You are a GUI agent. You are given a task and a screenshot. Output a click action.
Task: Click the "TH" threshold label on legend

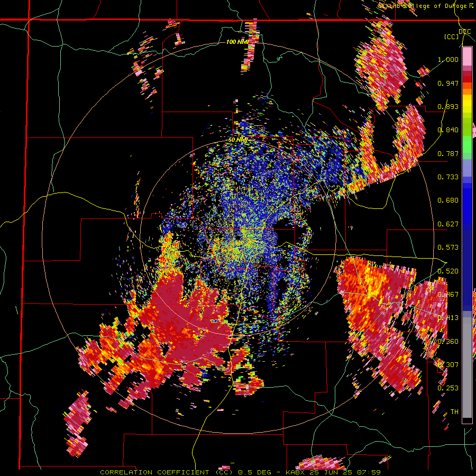coord(454,412)
